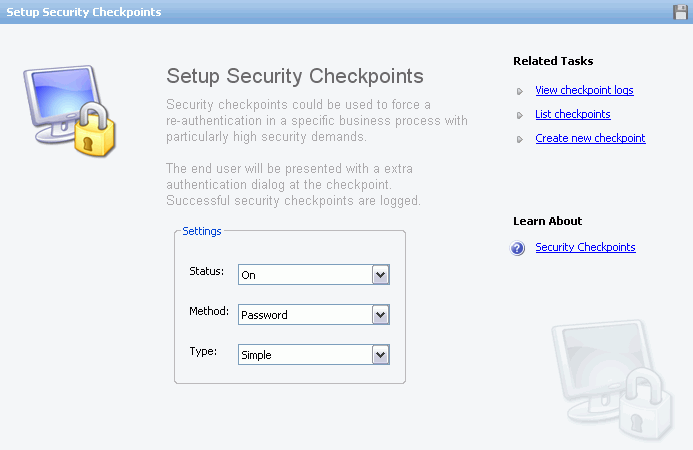The width and height of the screenshot is (693, 450).
Task: Open the Type dropdown arrow
Action: (x=381, y=355)
